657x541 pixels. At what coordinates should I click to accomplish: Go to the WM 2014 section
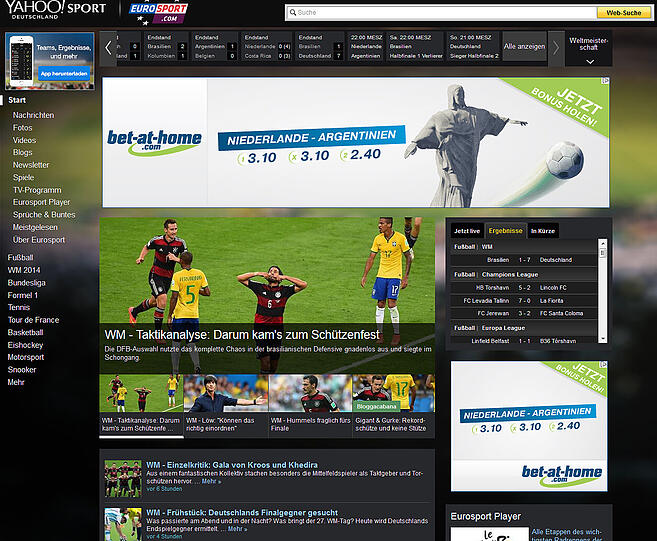[24, 270]
